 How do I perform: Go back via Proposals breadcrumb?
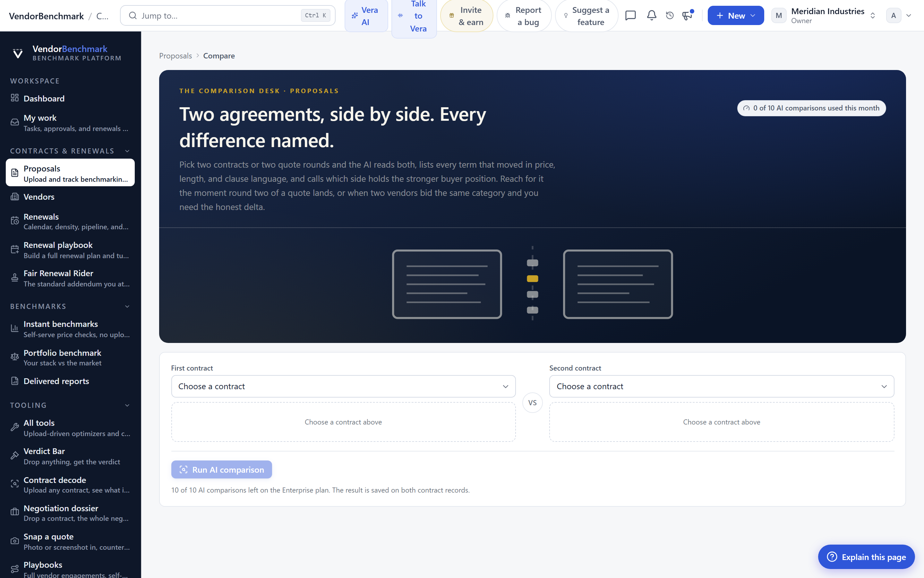pyautogui.click(x=175, y=56)
